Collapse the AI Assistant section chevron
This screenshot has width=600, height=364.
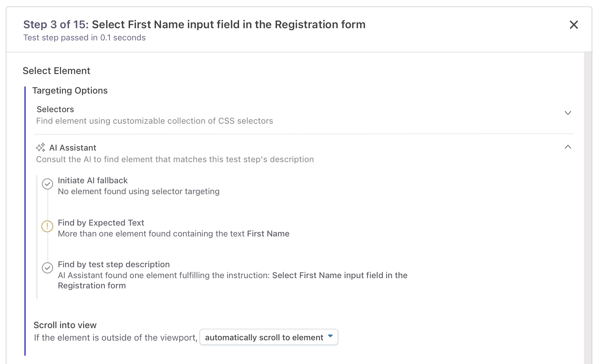click(x=568, y=147)
